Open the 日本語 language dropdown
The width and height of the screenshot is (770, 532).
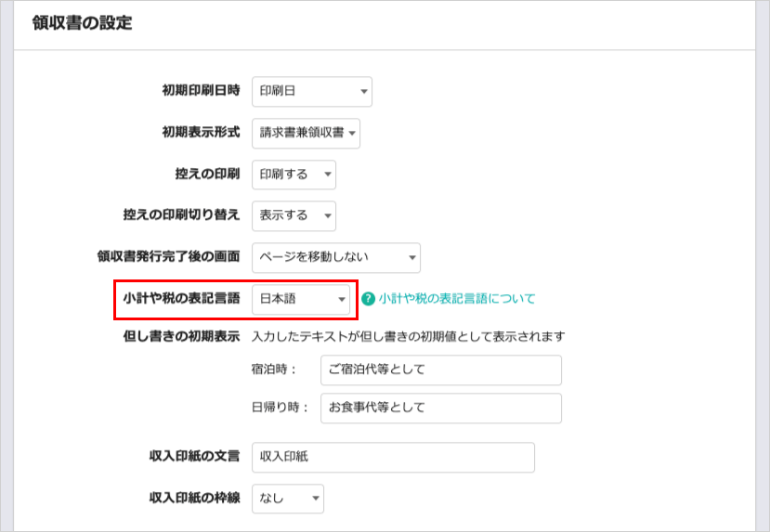coord(301,299)
